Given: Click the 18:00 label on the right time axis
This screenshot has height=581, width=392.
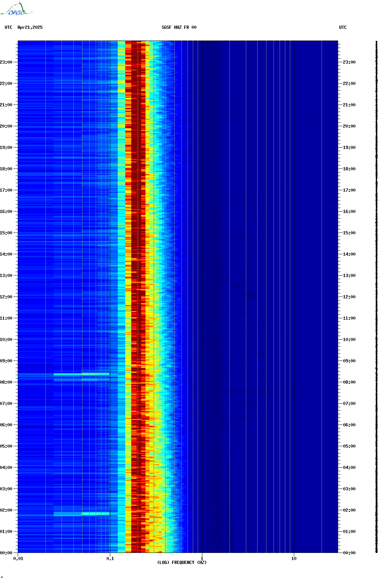Looking at the screenshot, I should point(349,169).
